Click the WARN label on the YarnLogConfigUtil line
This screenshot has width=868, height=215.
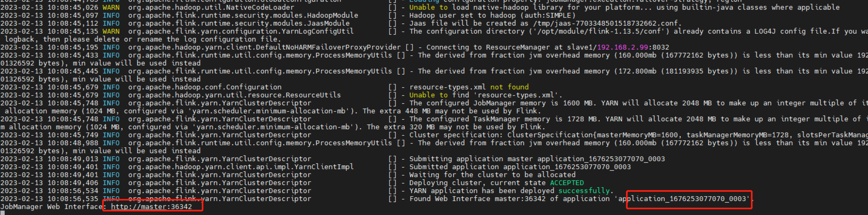click(x=111, y=31)
